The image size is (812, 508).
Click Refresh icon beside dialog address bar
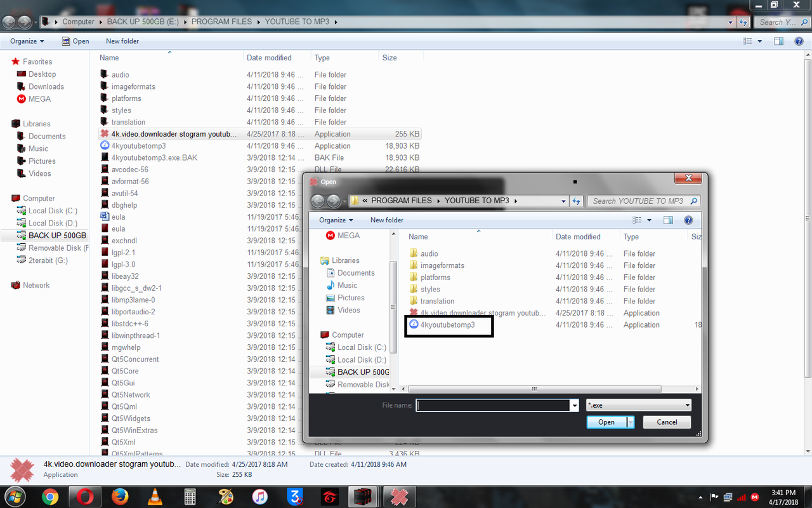[x=576, y=201]
